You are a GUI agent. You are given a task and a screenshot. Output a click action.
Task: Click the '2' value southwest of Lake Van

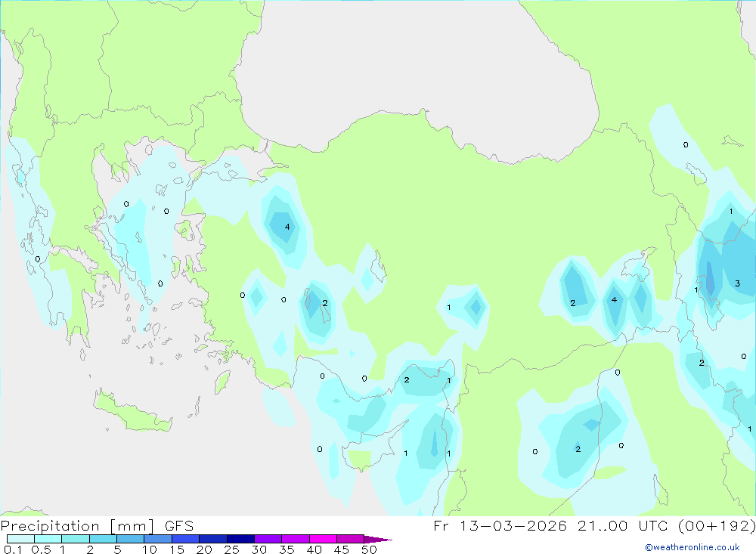pyautogui.click(x=573, y=303)
